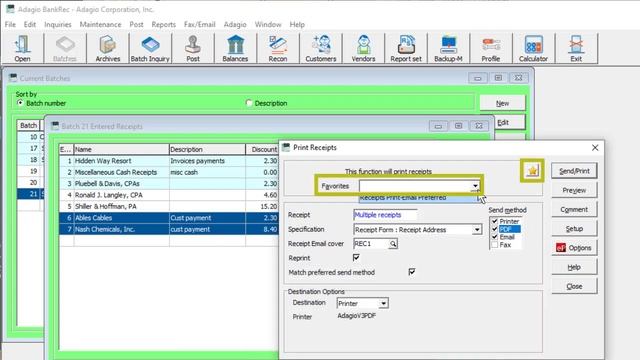Click the Batches toolbar icon

(x=65, y=49)
